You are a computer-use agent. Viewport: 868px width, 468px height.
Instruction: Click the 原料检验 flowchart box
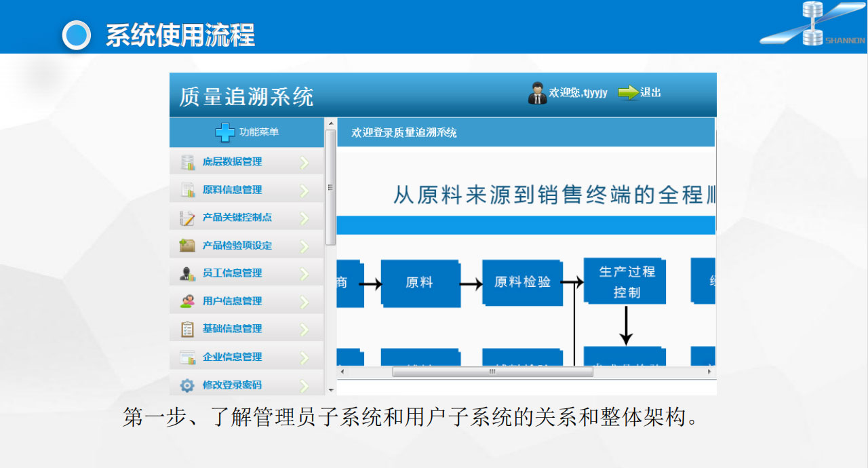(522, 282)
